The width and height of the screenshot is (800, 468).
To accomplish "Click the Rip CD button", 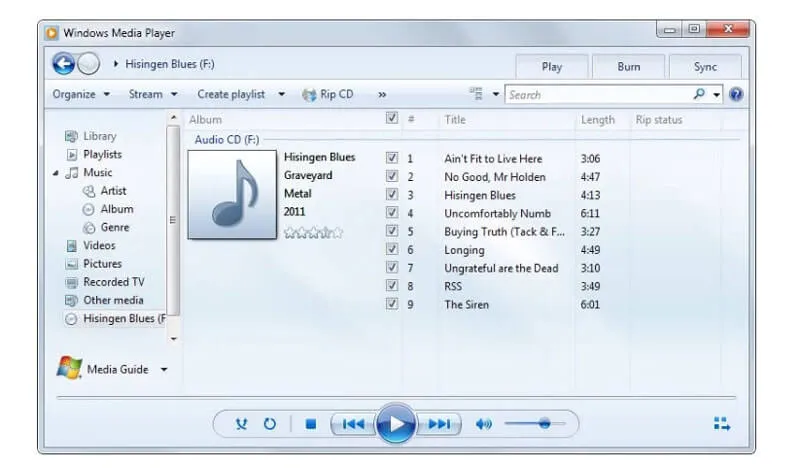I will pyautogui.click(x=328, y=94).
